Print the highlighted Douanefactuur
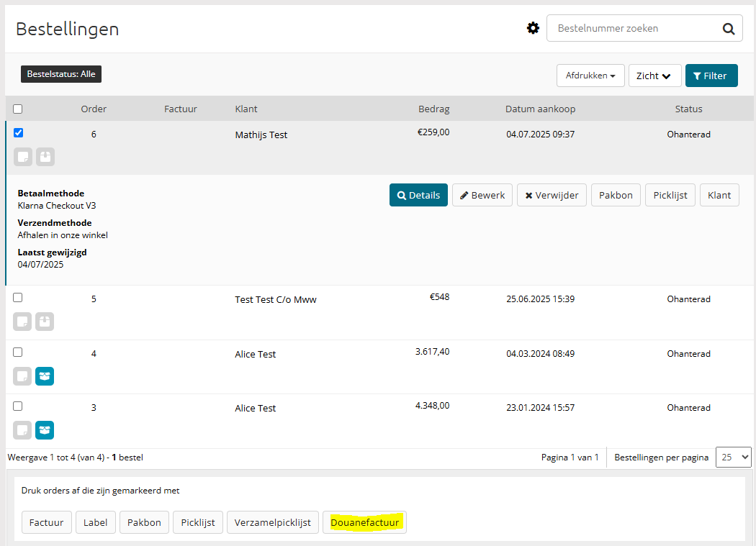 point(364,522)
